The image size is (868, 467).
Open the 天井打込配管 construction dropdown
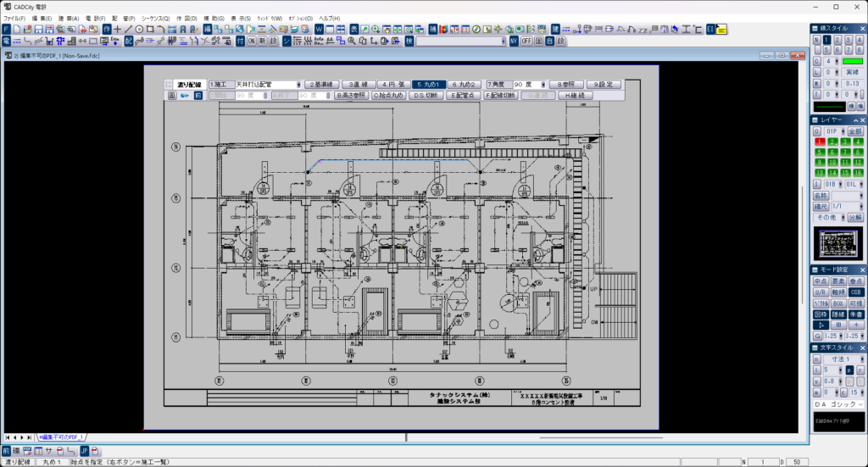[x=298, y=85]
